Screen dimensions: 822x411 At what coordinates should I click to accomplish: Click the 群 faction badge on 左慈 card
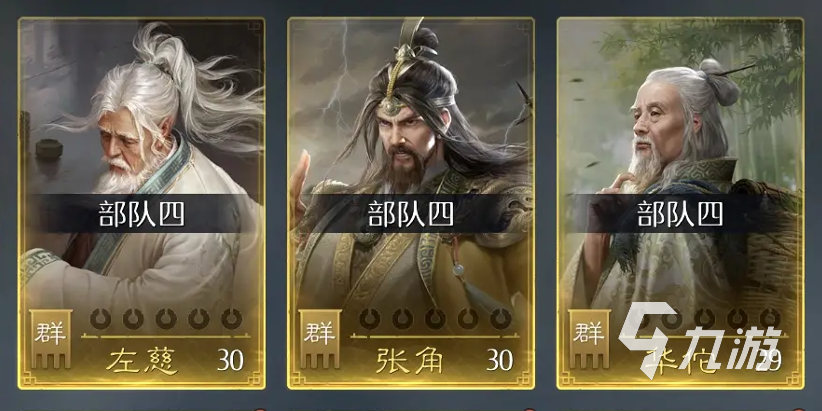pyautogui.click(x=50, y=339)
